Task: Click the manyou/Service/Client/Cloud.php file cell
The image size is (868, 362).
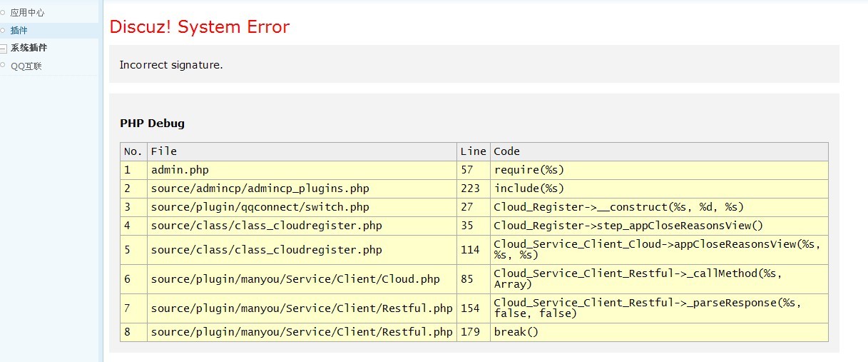Action: click(295, 279)
